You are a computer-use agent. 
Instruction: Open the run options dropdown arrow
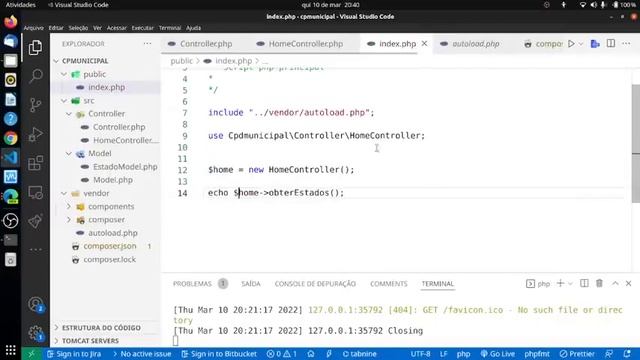(x=581, y=44)
